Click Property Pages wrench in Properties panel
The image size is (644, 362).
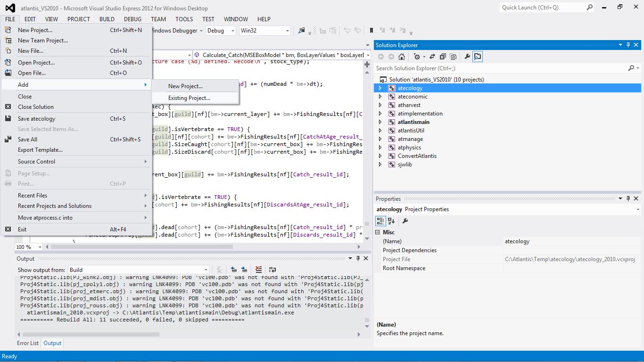point(405,221)
